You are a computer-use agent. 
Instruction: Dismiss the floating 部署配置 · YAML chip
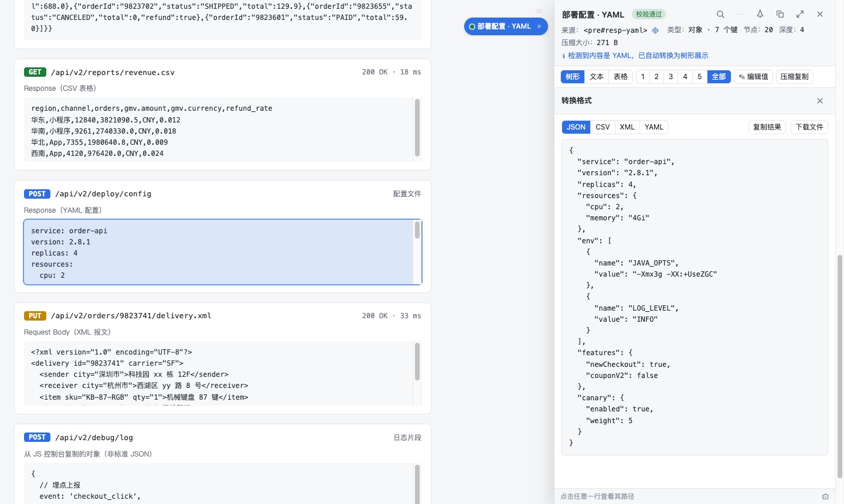(x=539, y=26)
